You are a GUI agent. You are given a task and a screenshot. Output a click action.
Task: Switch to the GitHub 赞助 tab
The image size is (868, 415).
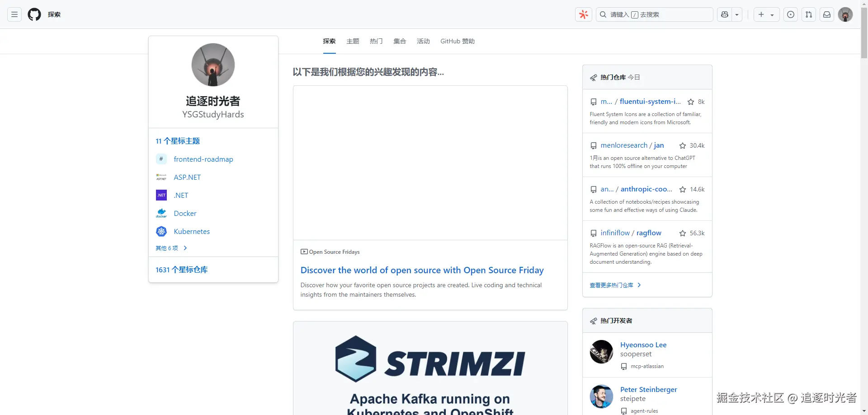pyautogui.click(x=458, y=41)
